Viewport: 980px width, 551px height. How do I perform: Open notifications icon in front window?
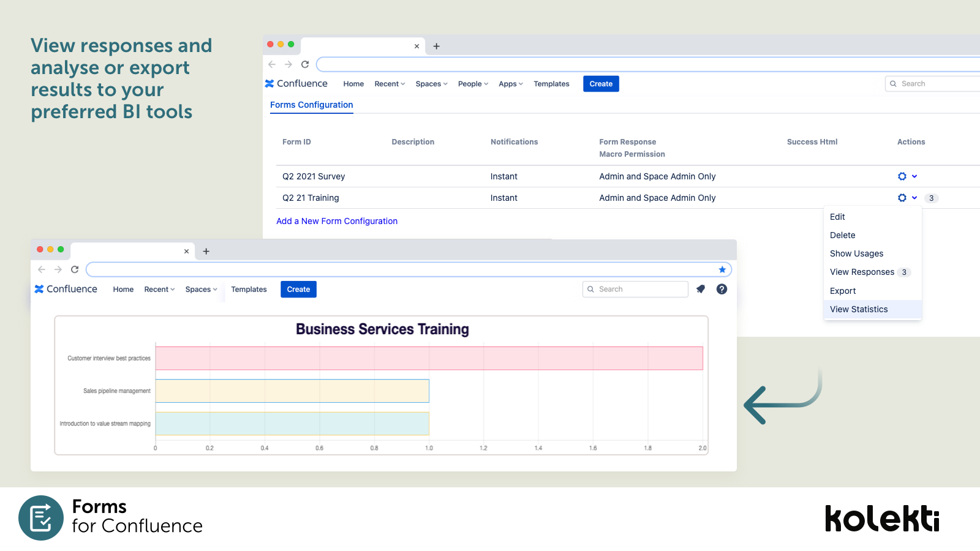[701, 289]
